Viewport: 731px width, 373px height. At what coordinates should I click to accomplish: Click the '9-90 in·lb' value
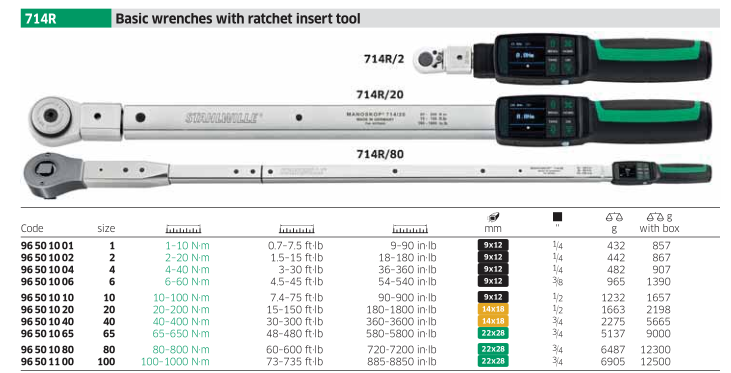point(413,246)
